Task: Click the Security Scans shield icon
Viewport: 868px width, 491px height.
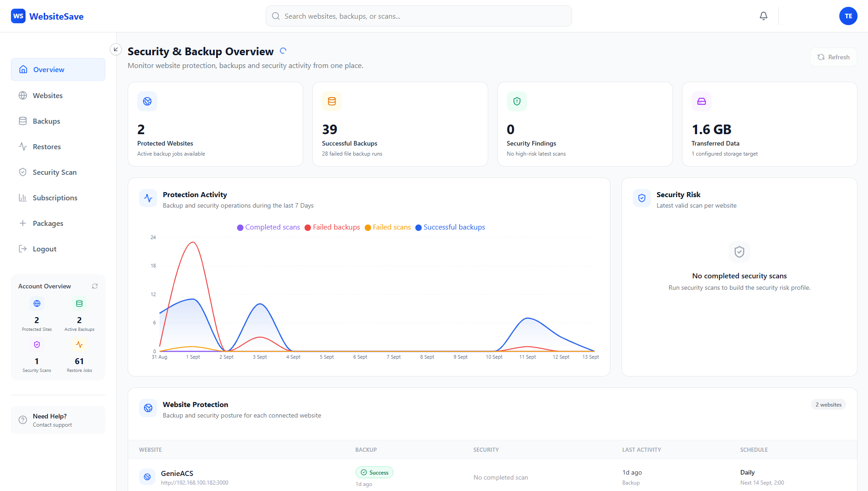Action: point(37,345)
